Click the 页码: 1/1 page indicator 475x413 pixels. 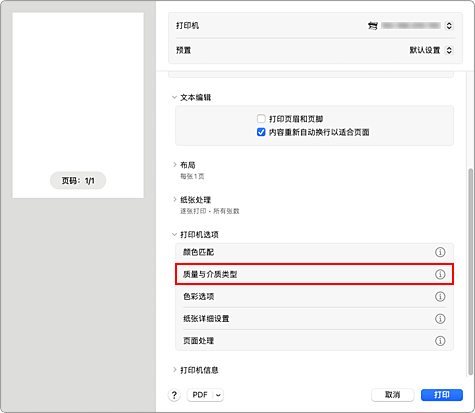[x=78, y=181]
